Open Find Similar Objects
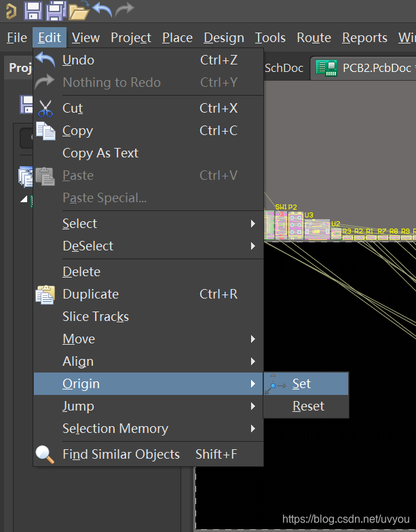Viewport: 416px width, 532px height. (121, 455)
